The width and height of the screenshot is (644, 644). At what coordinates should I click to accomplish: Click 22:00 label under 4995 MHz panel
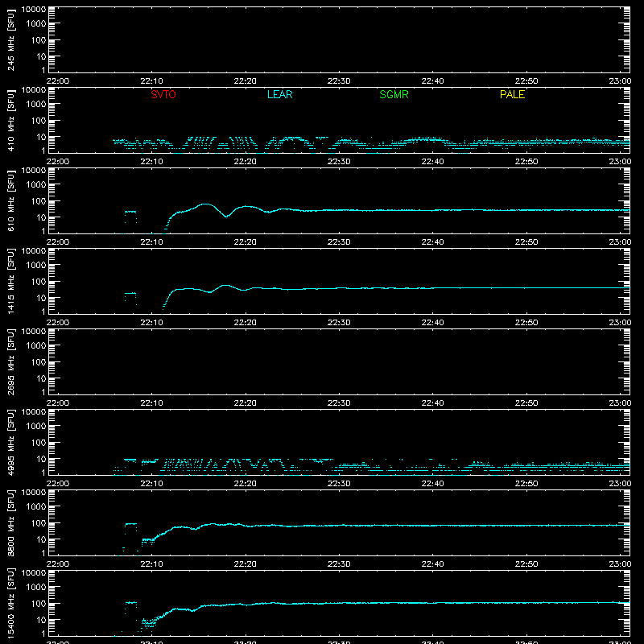[58, 484]
